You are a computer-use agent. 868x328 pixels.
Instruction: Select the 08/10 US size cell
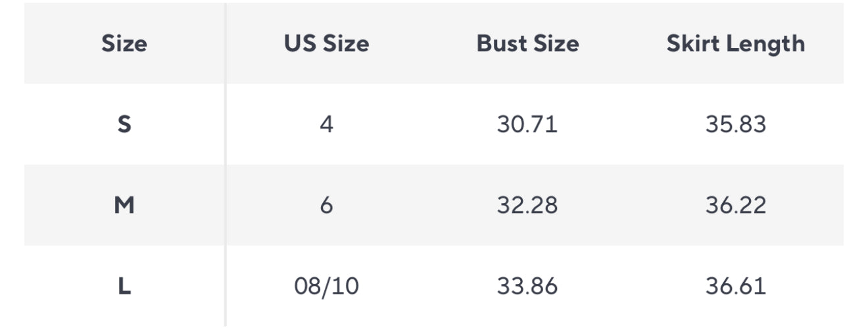pyautogui.click(x=326, y=287)
